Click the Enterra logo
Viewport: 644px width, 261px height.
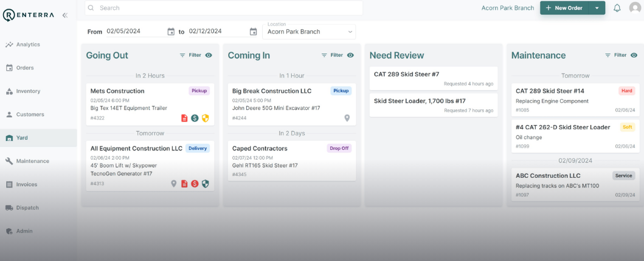click(29, 15)
